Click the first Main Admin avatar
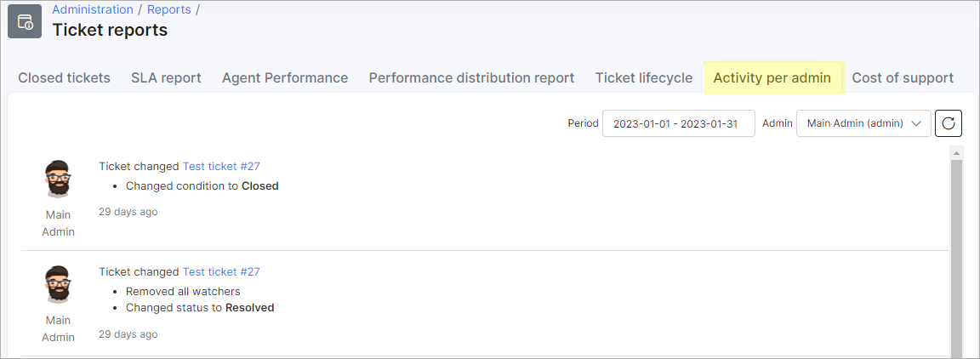 [x=58, y=179]
